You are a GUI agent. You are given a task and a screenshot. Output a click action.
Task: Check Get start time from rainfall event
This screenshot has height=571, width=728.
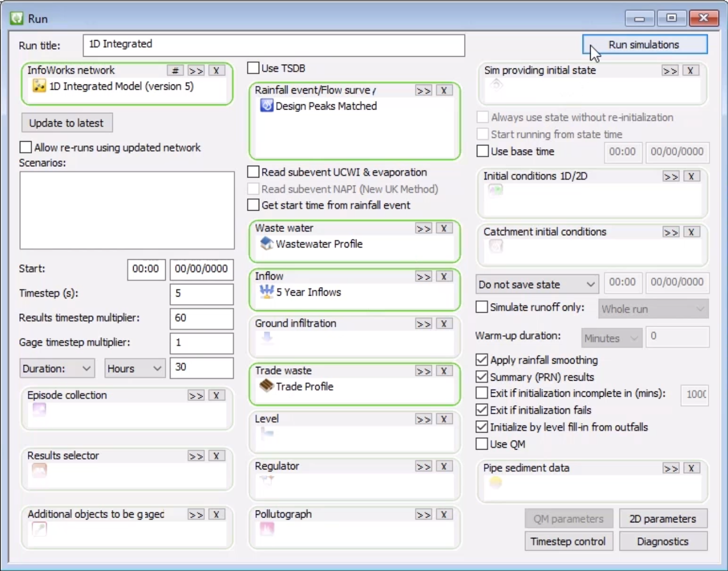click(253, 205)
